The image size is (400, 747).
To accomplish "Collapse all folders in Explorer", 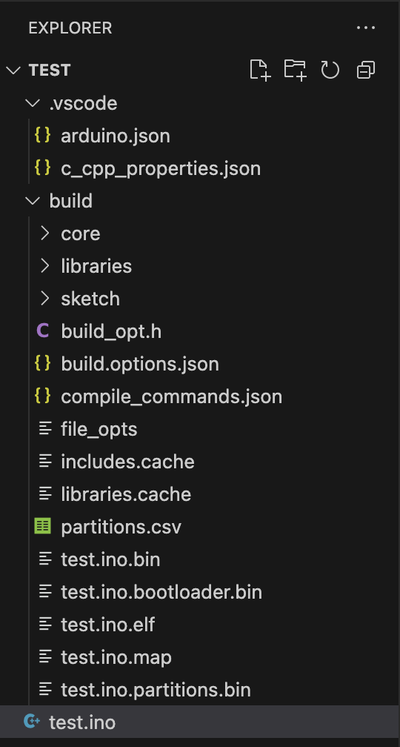I will (x=365, y=70).
